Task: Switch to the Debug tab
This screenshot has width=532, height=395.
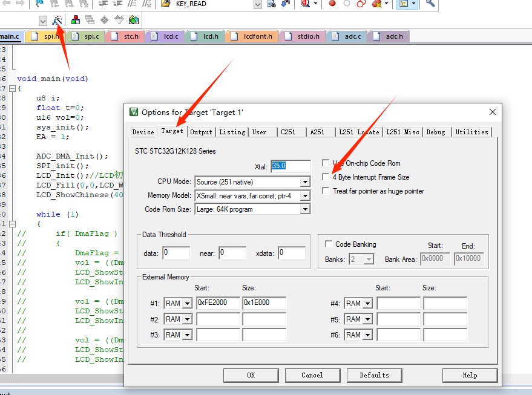Action: click(436, 132)
